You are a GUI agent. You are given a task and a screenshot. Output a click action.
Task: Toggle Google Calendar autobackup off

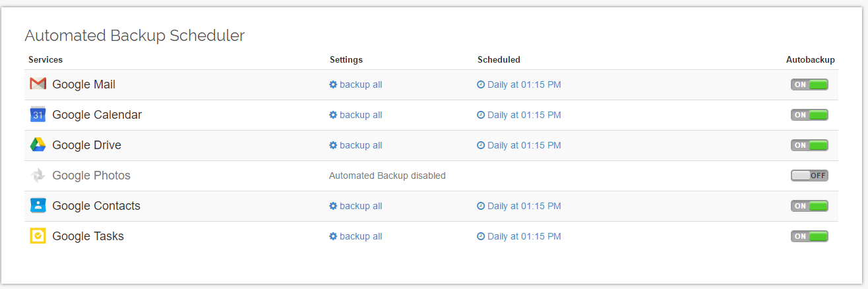[809, 115]
